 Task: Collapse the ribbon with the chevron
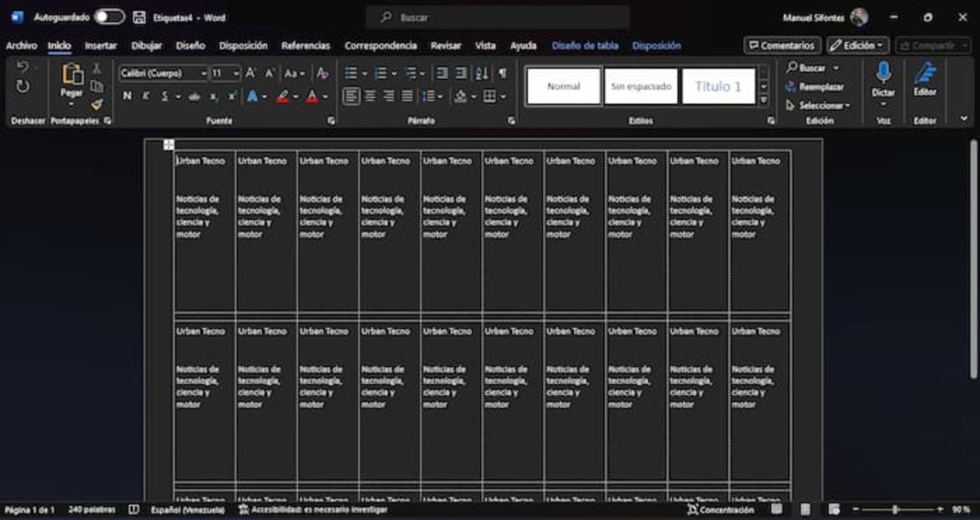(x=963, y=119)
